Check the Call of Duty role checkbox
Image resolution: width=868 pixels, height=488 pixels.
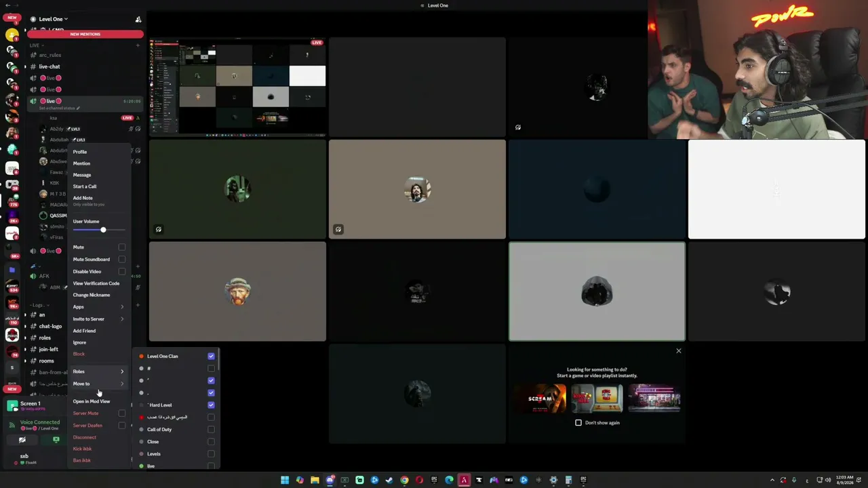(x=212, y=429)
